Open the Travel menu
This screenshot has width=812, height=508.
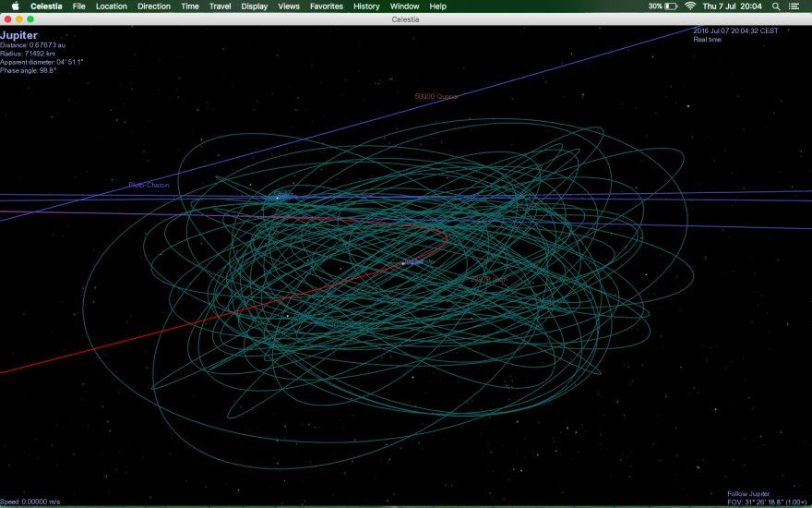click(x=221, y=6)
